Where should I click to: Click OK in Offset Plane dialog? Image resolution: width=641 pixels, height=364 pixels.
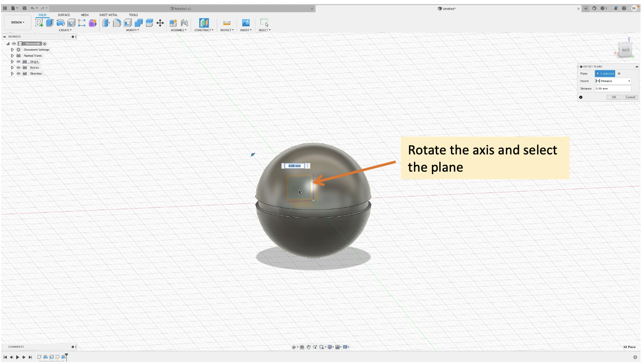(x=614, y=97)
